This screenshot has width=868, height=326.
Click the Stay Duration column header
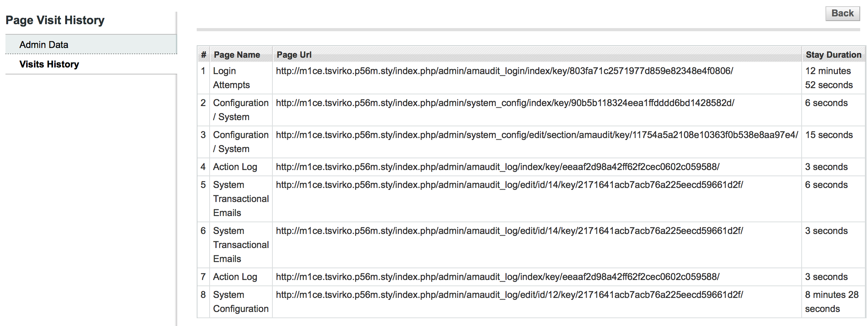(833, 55)
